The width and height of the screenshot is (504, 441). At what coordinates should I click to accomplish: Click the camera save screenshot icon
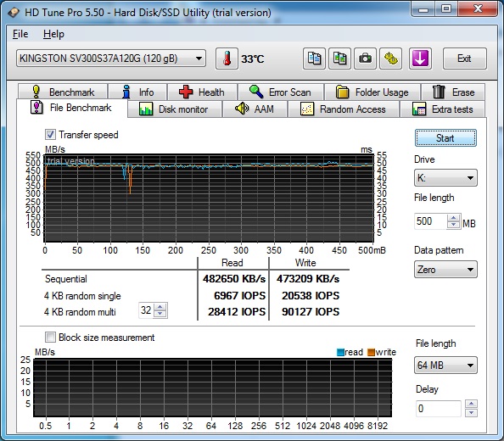tap(365, 59)
